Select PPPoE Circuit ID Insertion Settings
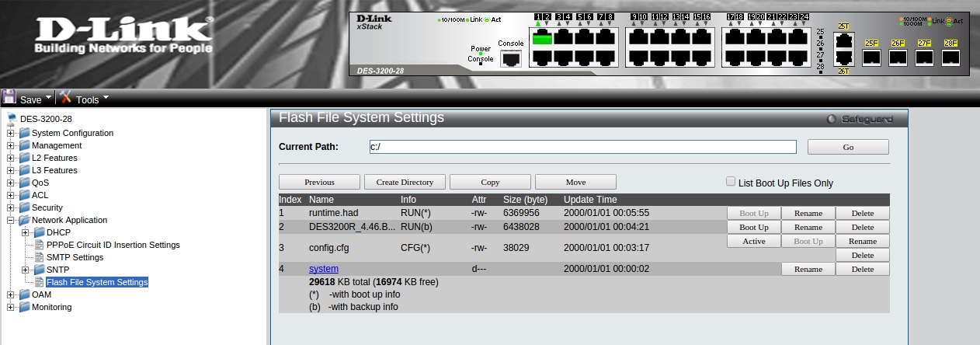980x345 pixels. pos(113,245)
